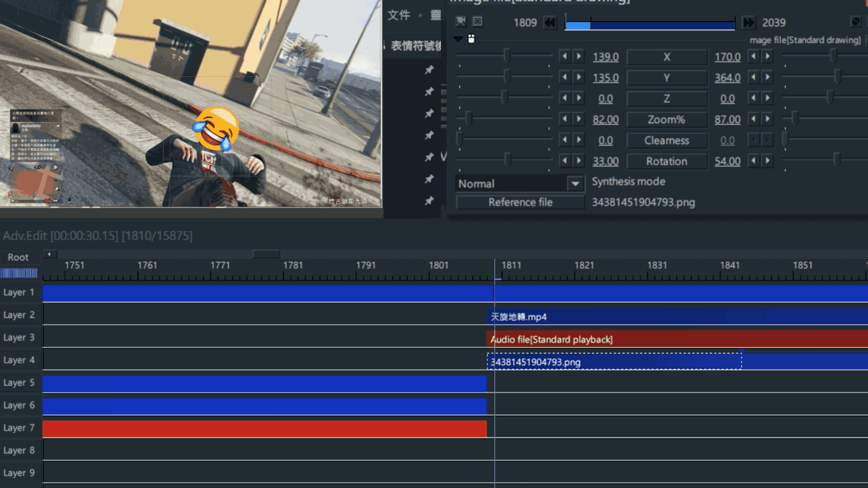The image size is (868, 488).
Task: Click the right Rotation slider handle
Action: click(836, 160)
